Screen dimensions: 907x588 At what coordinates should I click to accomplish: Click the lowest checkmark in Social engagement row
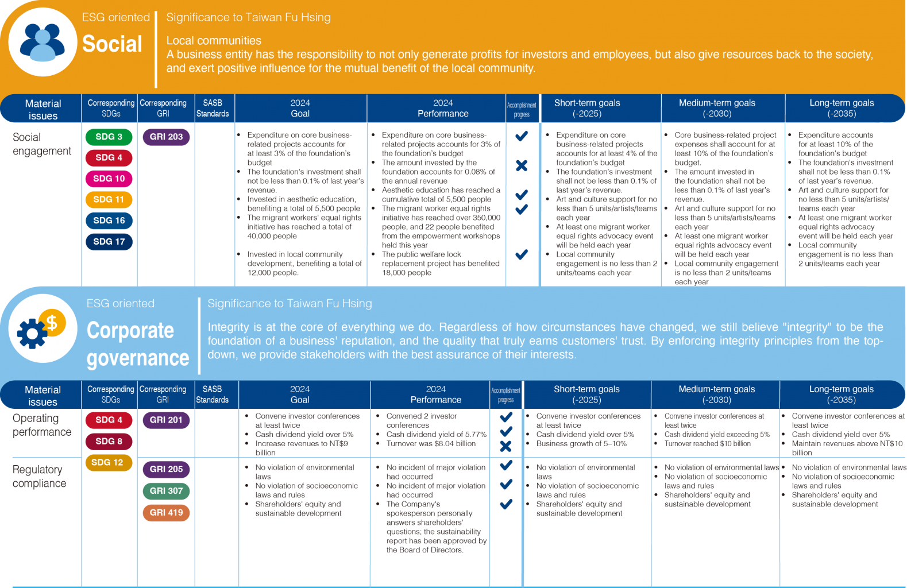click(522, 254)
